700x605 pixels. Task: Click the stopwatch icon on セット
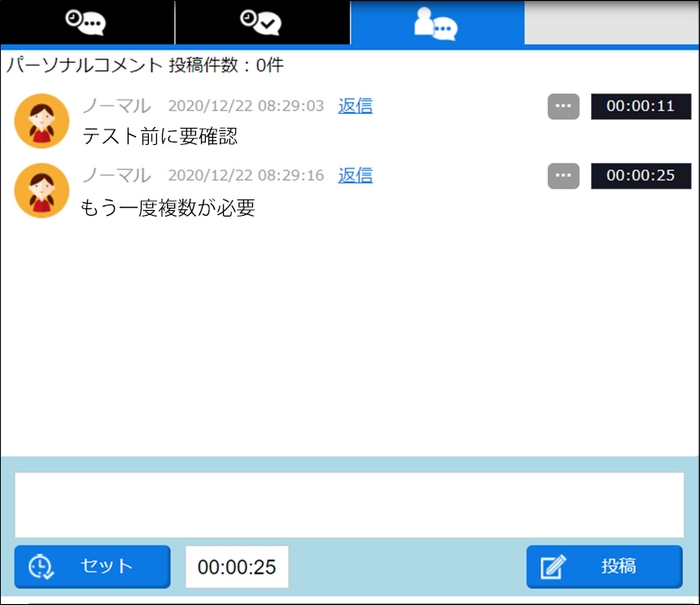pyautogui.click(x=41, y=567)
